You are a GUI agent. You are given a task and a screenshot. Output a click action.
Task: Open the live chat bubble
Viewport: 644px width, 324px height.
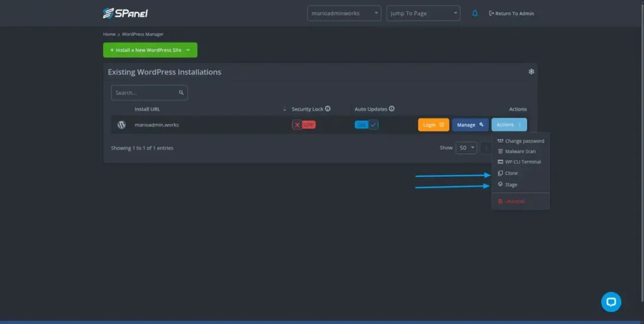pos(611,302)
